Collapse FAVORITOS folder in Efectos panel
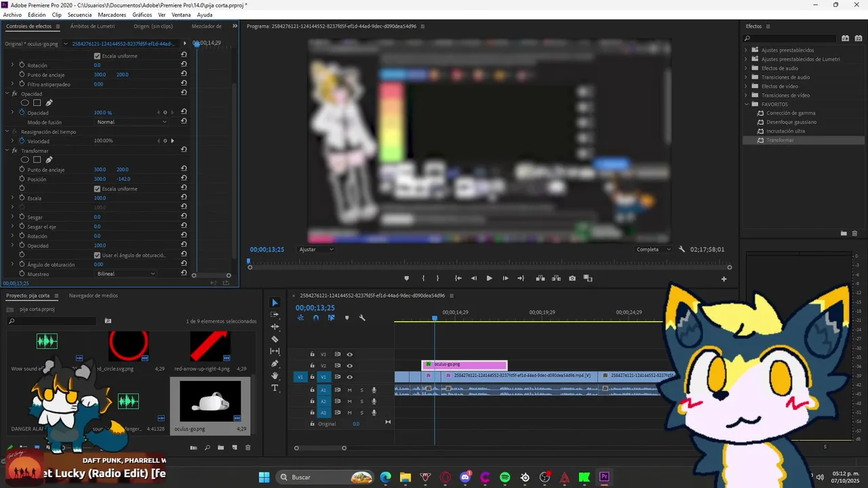 click(x=747, y=104)
